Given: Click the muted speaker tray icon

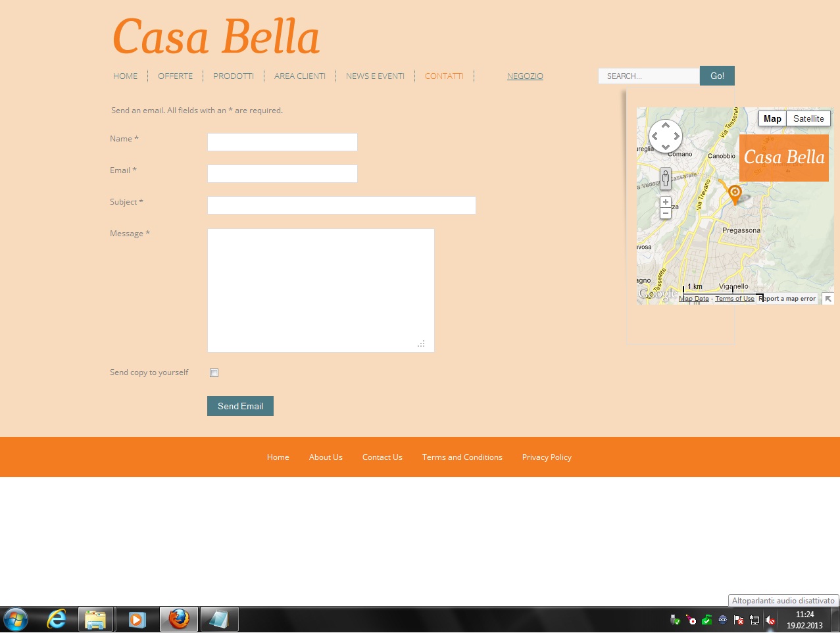Looking at the screenshot, I should [x=770, y=620].
